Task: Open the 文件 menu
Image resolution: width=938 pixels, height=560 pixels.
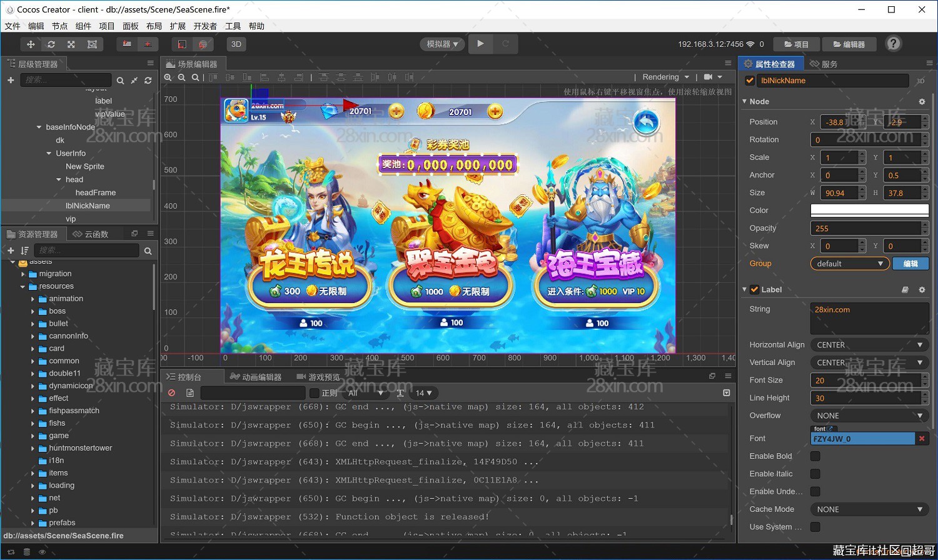Action: click(x=13, y=26)
